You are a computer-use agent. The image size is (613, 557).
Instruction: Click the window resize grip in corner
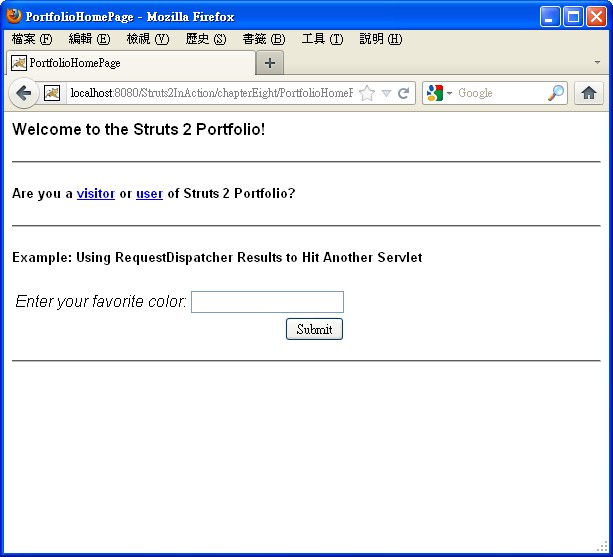pos(604,547)
